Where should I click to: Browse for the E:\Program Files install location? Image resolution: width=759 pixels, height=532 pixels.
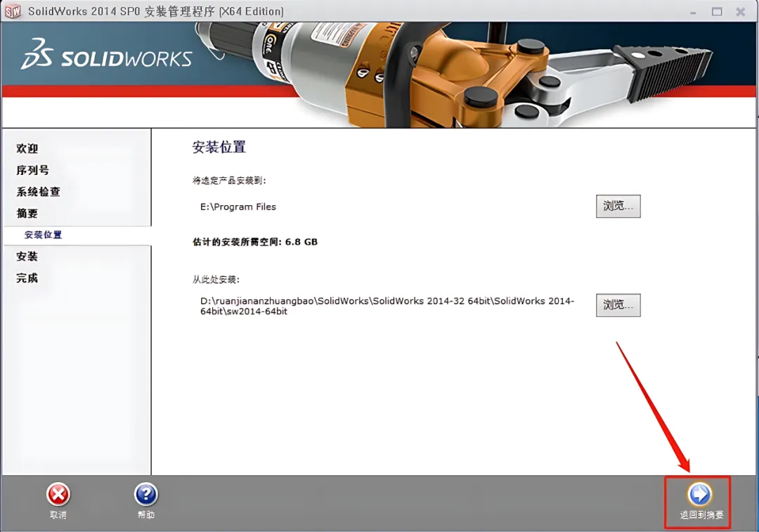tap(618, 206)
